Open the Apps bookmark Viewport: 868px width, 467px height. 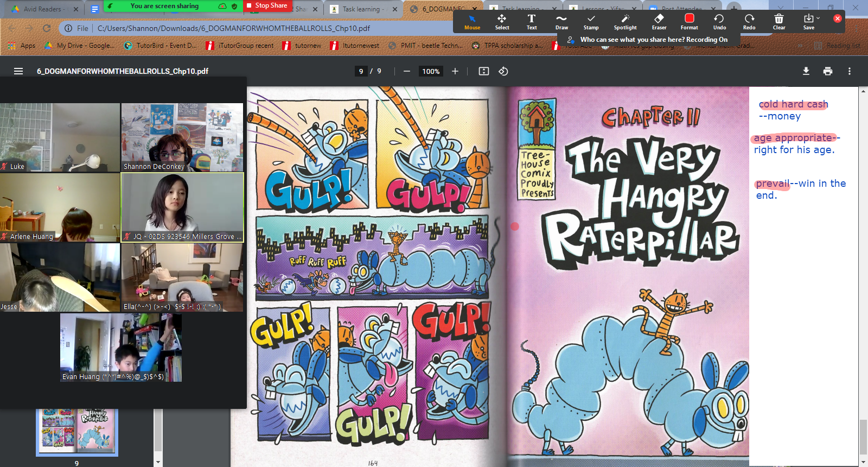(x=22, y=46)
